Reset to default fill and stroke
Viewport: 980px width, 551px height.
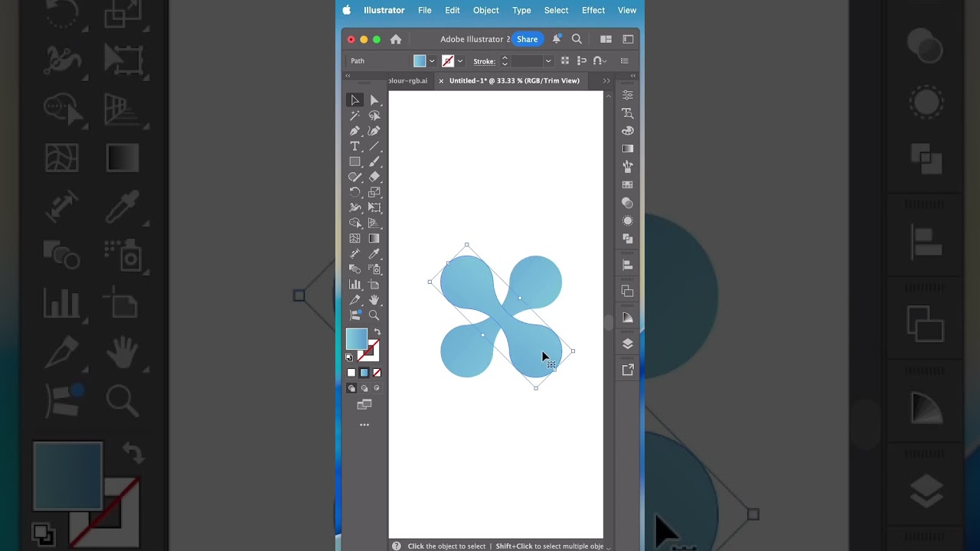point(350,357)
